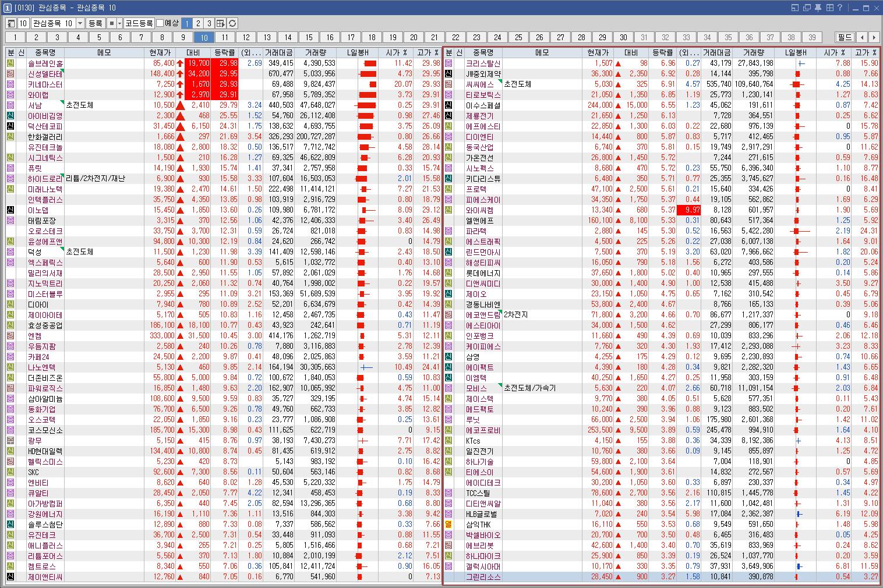Click memo 리튬/2차전지/재난 for 하이드로리
The image size is (883, 588).
click(96, 179)
